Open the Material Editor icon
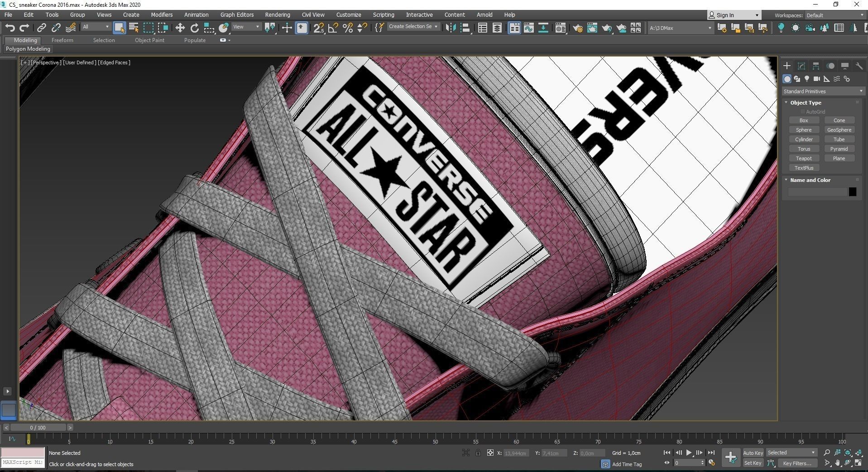The width and height of the screenshot is (868, 472). tap(560, 28)
